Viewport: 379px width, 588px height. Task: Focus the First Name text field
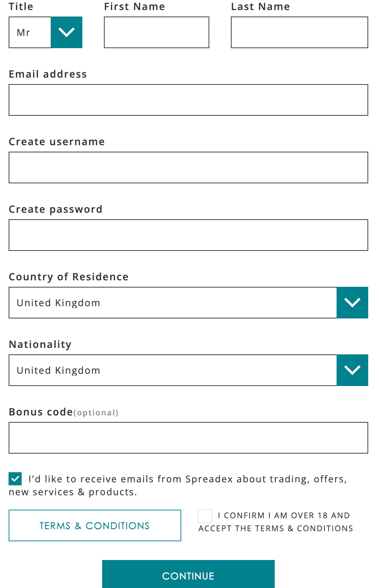coord(156,32)
